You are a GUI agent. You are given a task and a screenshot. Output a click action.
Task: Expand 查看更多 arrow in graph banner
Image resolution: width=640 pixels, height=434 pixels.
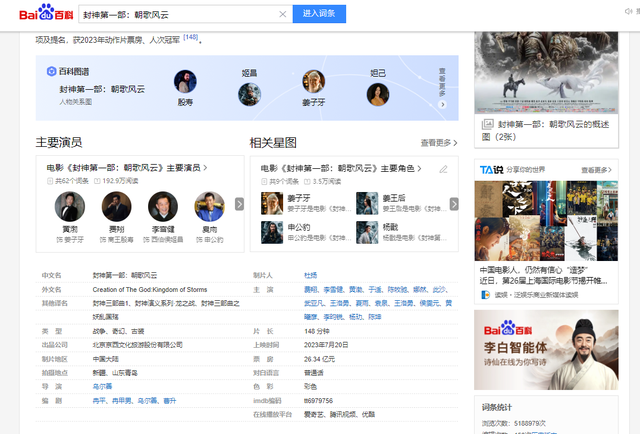(442, 105)
